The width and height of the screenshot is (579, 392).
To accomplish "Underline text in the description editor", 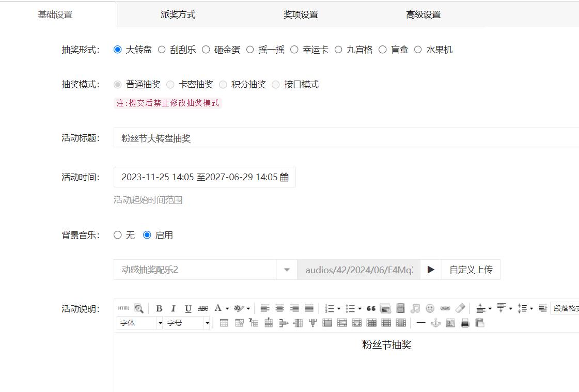I will coord(188,308).
